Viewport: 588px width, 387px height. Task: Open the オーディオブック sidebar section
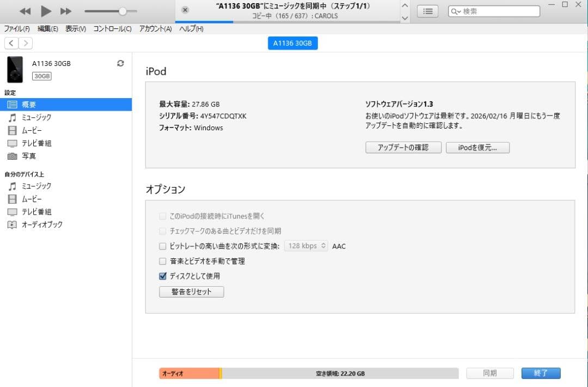coord(46,224)
